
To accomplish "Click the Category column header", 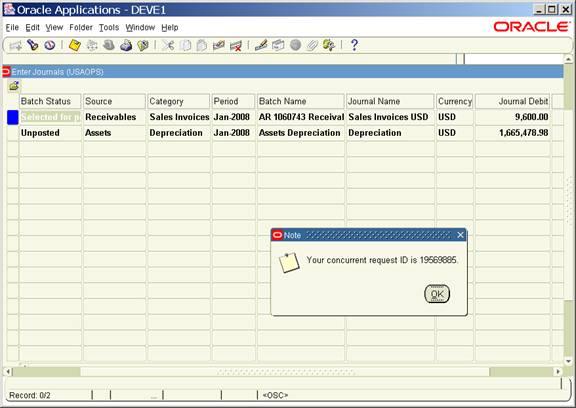I will tap(179, 101).
